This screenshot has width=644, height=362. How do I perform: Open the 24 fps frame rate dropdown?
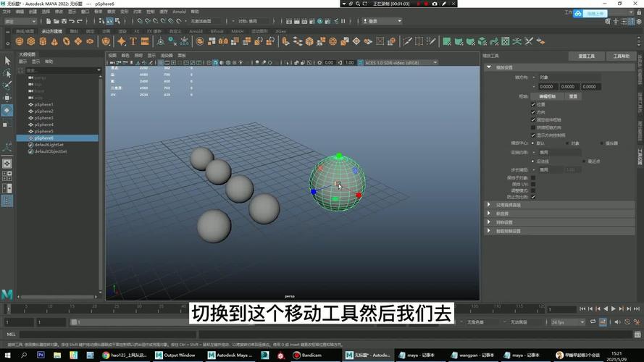pyautogui.click(x=567, y=321)
